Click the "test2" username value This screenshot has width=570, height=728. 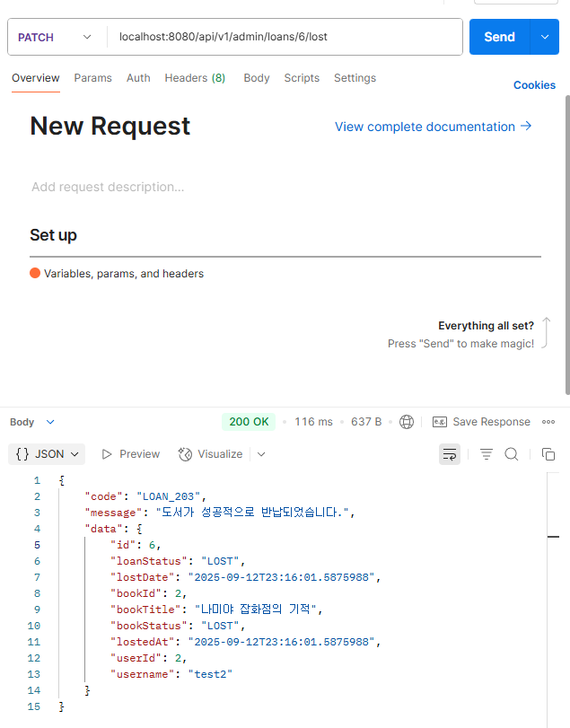(210, 674)
